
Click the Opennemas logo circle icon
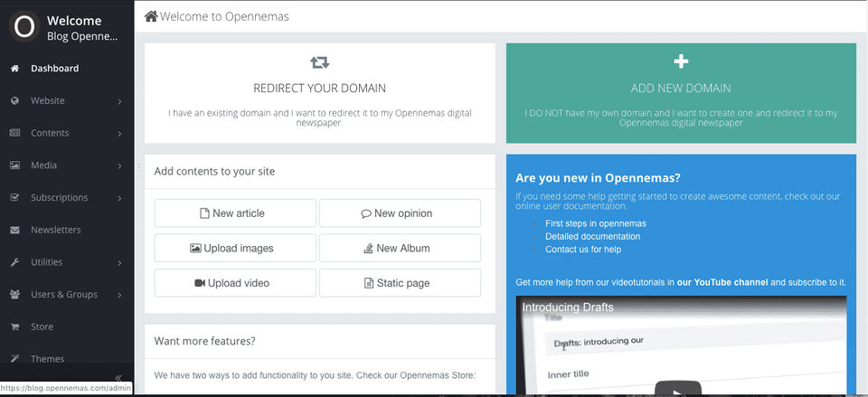tap(24, 26)
